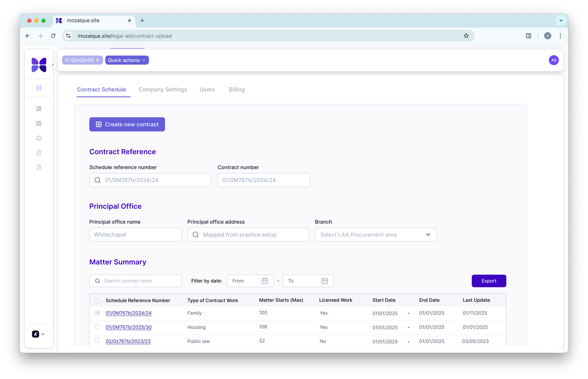Uncheck the 01/0M767b/2024/24 row checkbox
Viewport: 588px width, 379px height.
tap(97, 313)
